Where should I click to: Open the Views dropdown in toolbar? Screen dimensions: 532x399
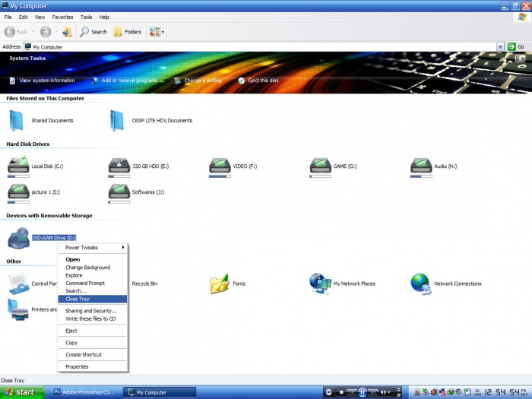coord(157,32)
